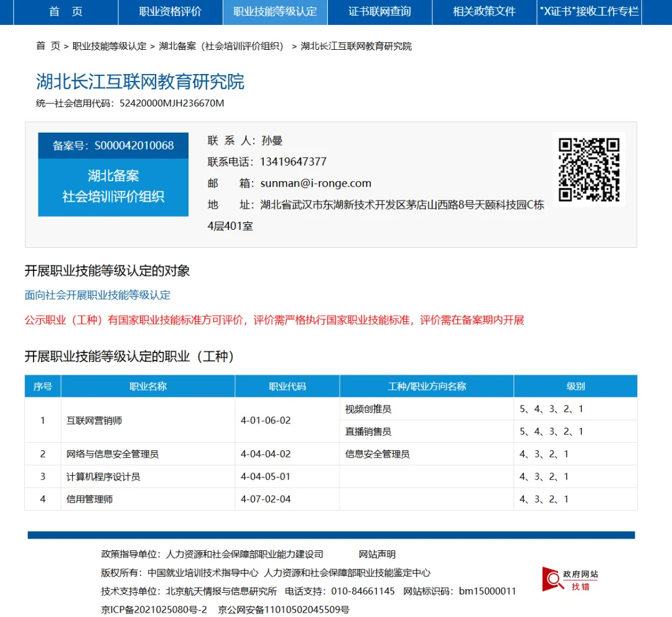Click the 备案号 S000042010068 badge

pyautogui.click(x=113, y=146)
